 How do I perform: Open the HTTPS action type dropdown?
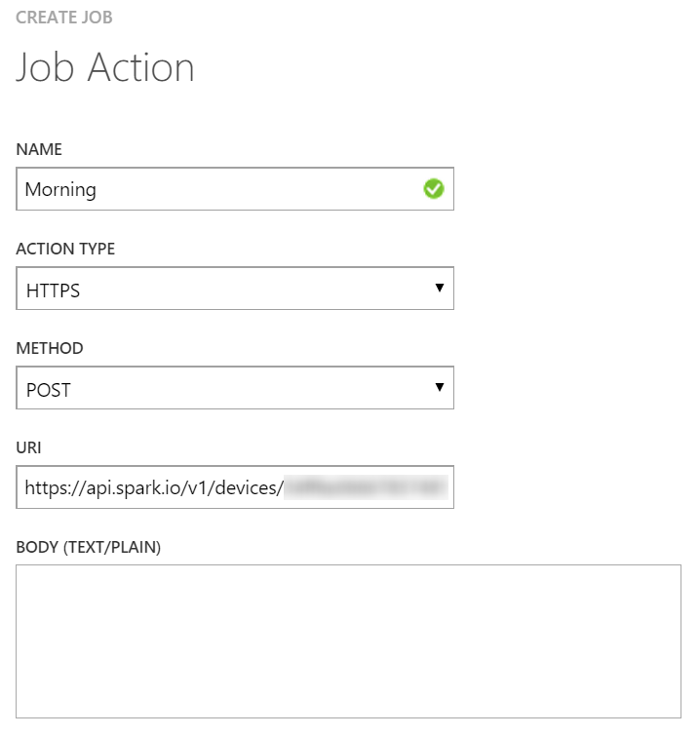click(235, 289)
